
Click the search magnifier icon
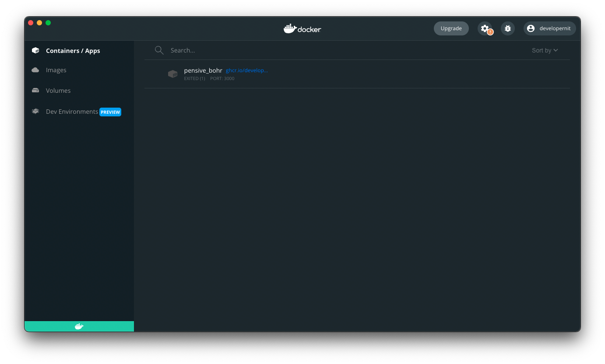click(x=159, y=50)
